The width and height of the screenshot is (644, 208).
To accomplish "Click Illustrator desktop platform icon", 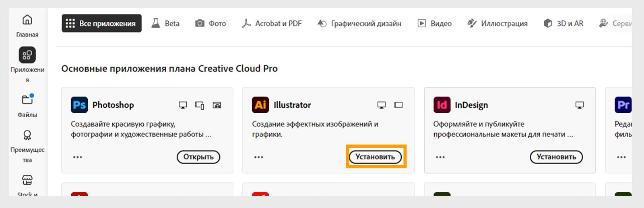I will 382,105.
